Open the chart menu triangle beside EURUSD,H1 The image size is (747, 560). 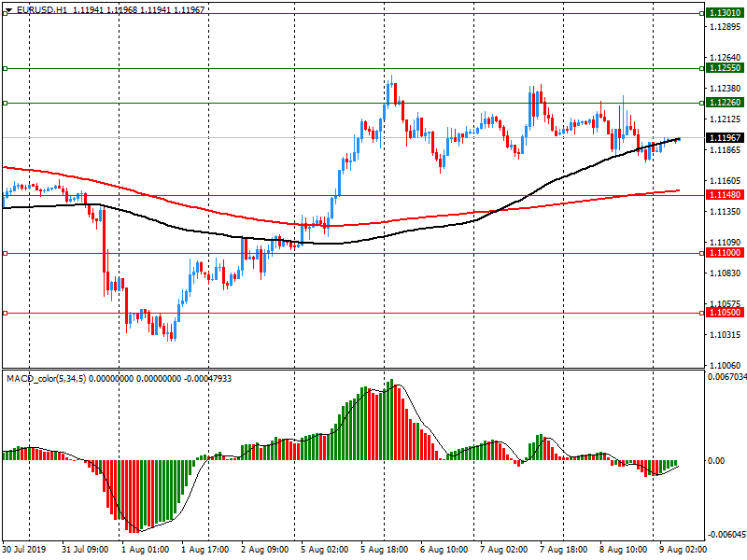pyautogui.click(x=8, y=10)
